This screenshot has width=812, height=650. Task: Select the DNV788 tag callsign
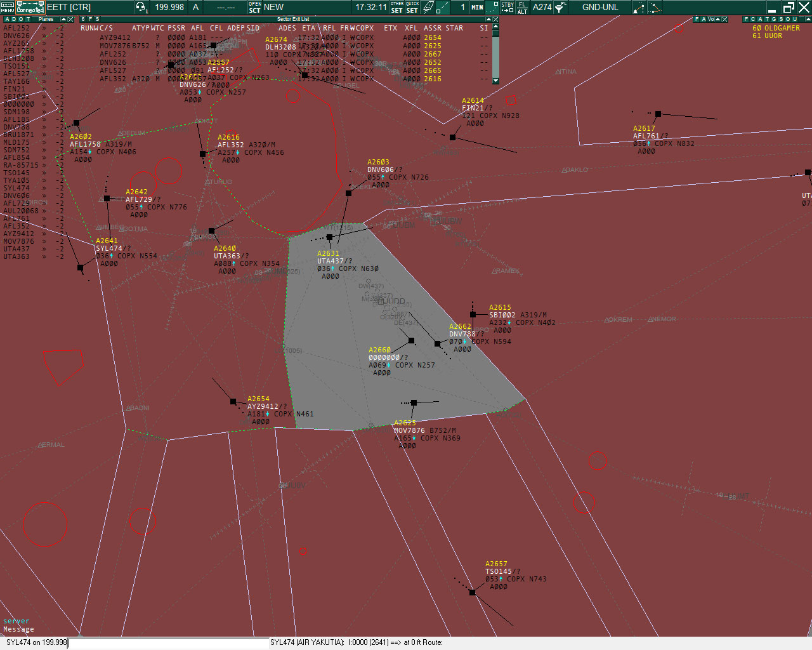(x=462, y=334)
